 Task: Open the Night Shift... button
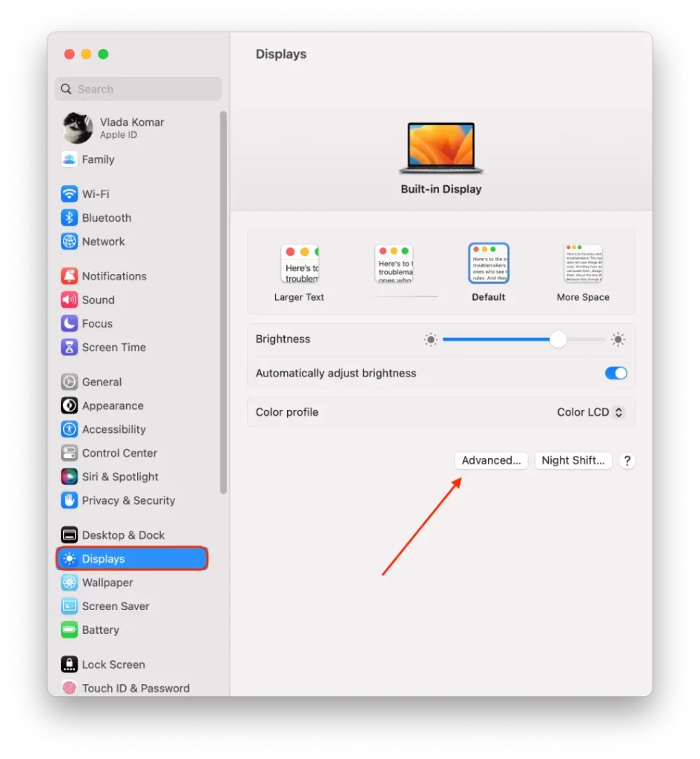click(x=573, y=460)
